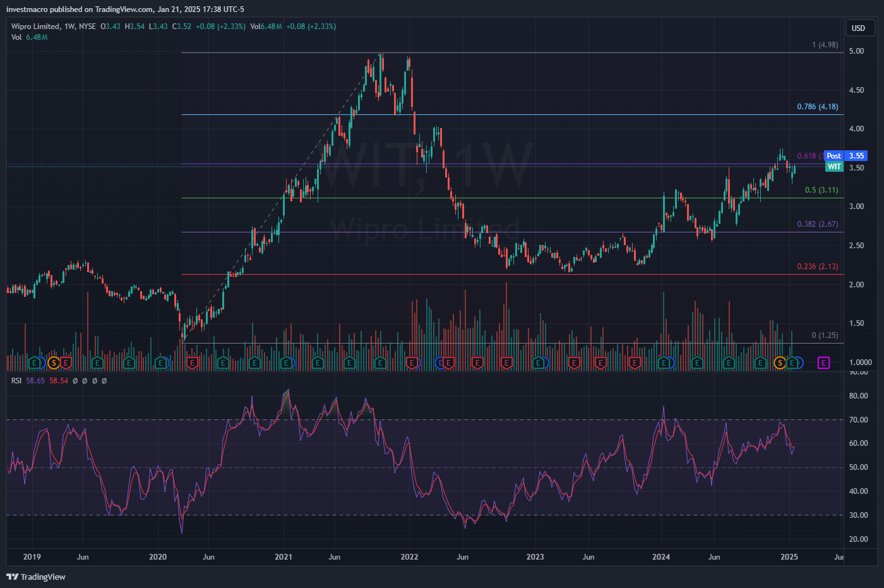Select the red earnings marker at October 2022

(506, 363)
